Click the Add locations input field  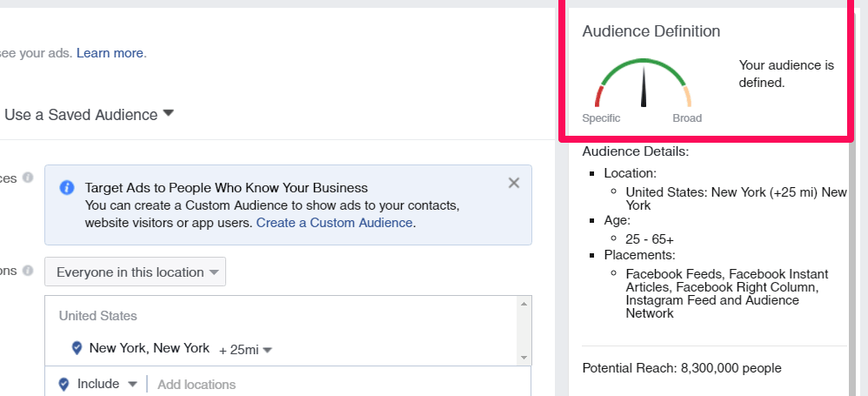point(340,385)
